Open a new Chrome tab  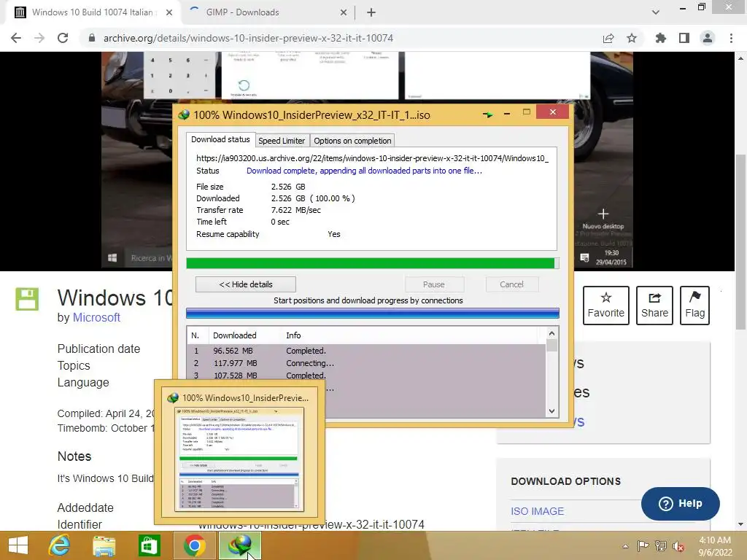pos(371,12)
